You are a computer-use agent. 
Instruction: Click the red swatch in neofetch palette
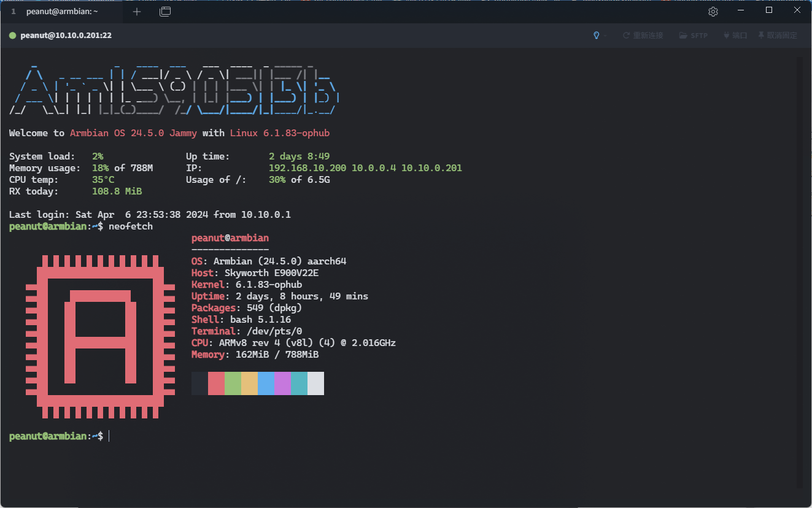216,383
